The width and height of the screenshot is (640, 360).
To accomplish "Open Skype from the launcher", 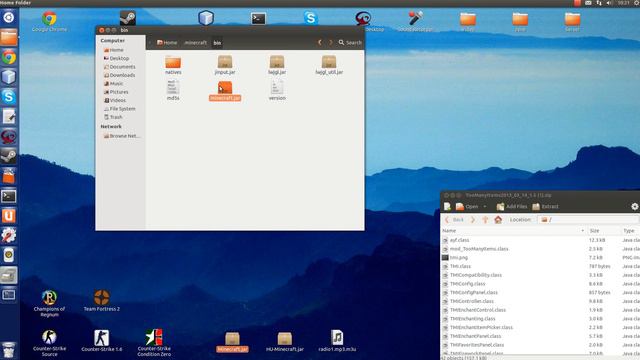I will tap(9, 97).
